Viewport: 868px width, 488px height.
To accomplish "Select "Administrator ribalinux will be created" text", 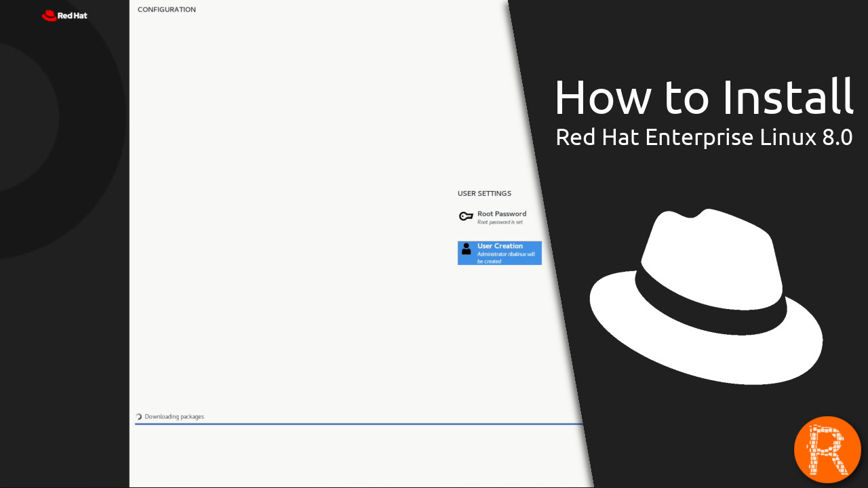I will (506, 258).
